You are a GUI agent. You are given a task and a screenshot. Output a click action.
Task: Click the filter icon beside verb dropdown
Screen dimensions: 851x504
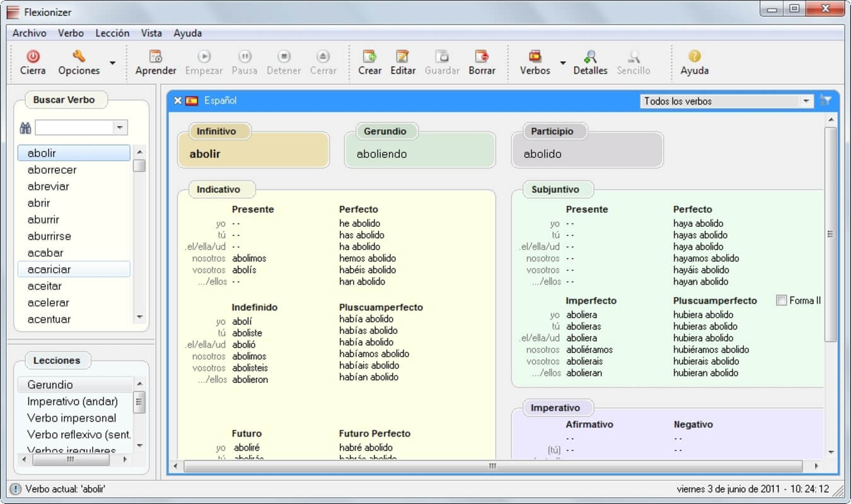tap(826, 100)
